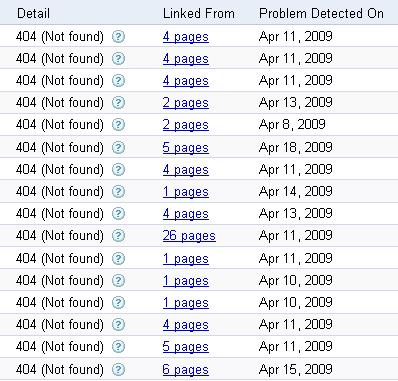Sort by Problem Detected On header
This screenshot has width=398, height=381.
[x=321, y=13]
